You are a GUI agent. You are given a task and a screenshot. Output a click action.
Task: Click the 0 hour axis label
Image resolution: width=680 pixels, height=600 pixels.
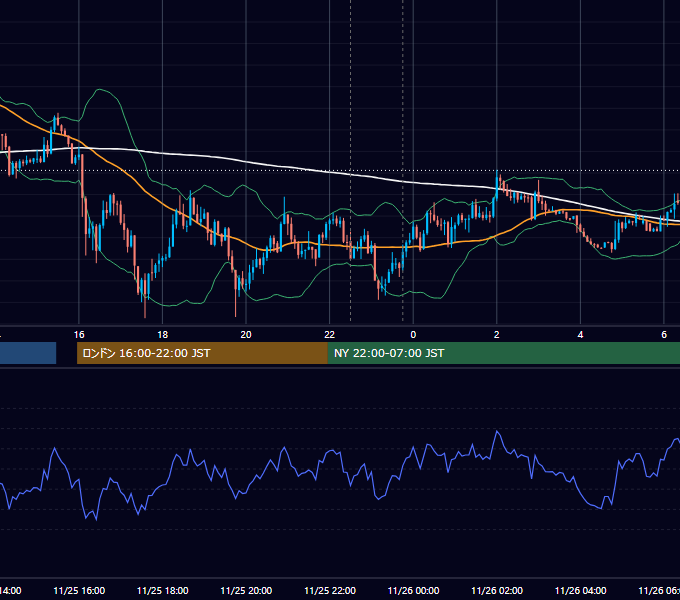tap(413, 335)
